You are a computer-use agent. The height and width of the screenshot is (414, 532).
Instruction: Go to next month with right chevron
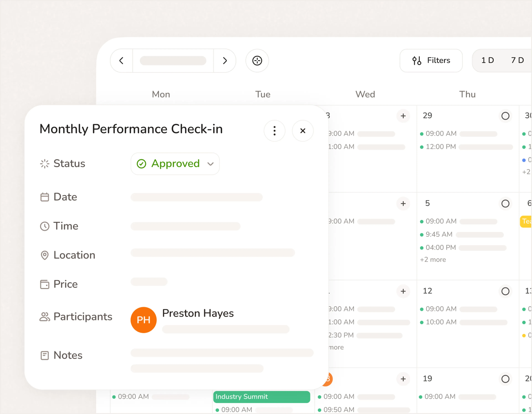(225, 61)
